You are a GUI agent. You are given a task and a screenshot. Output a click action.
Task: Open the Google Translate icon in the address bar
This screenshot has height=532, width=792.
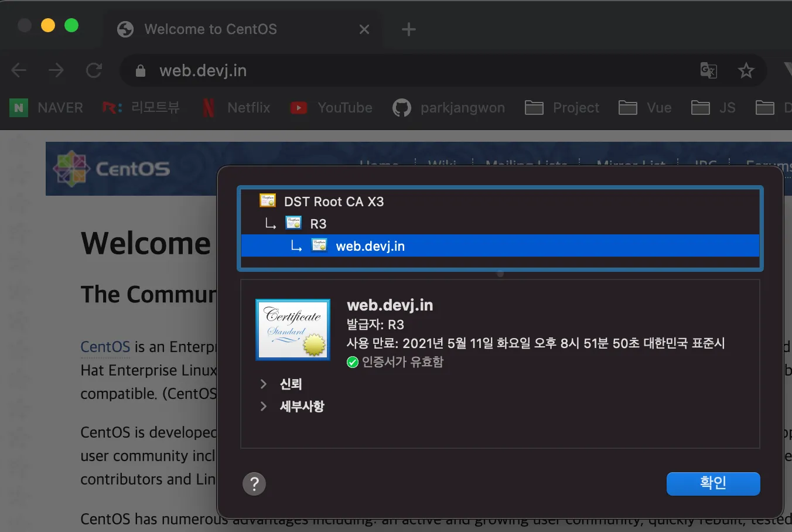[x=709, y=71]
